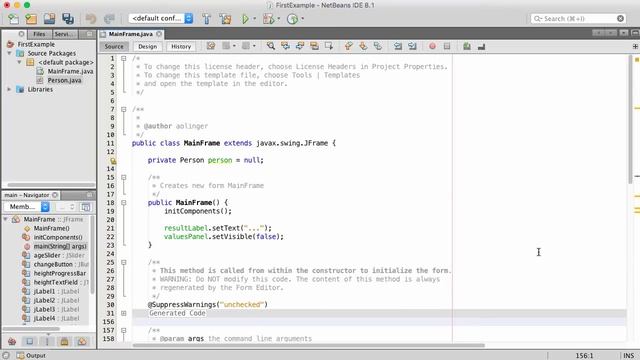Click the Stop Macro Recording icon
Viewport: 640px width, 360px height.
click(x=447, y=46)
